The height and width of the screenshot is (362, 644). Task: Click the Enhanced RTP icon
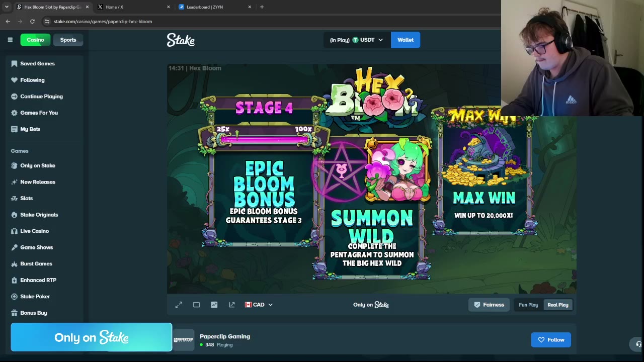14,280
